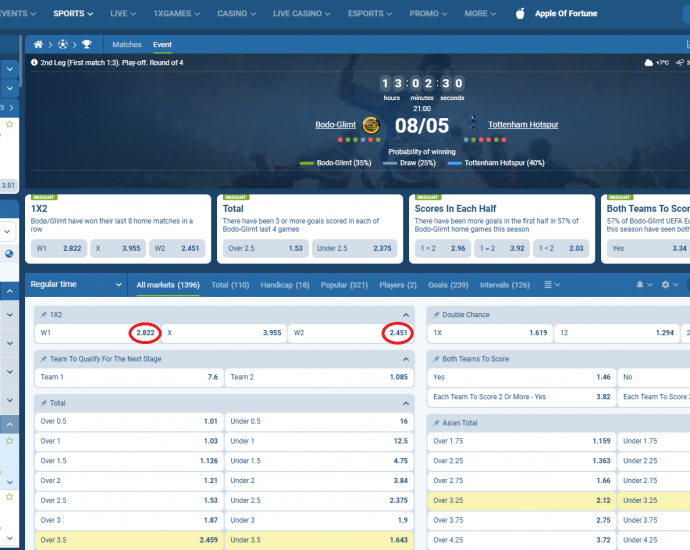The image size is (690, 550).
Task: Bet Asian Total Over 3.25 2.12
Action: click(521, 500)
